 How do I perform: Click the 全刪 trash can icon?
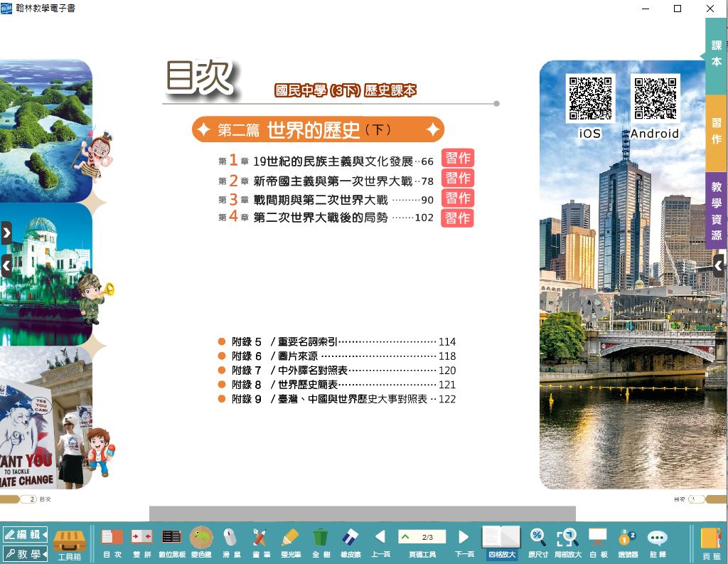[x=320, y=541]
